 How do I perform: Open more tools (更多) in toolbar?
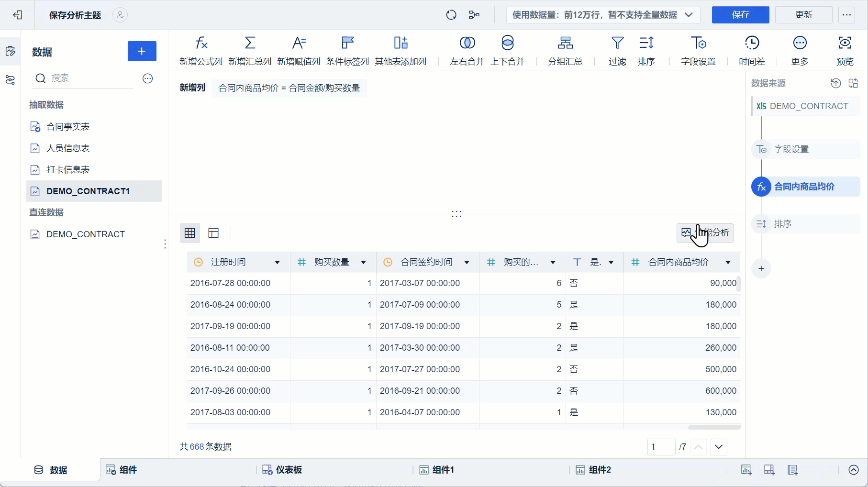coord(800,50)
